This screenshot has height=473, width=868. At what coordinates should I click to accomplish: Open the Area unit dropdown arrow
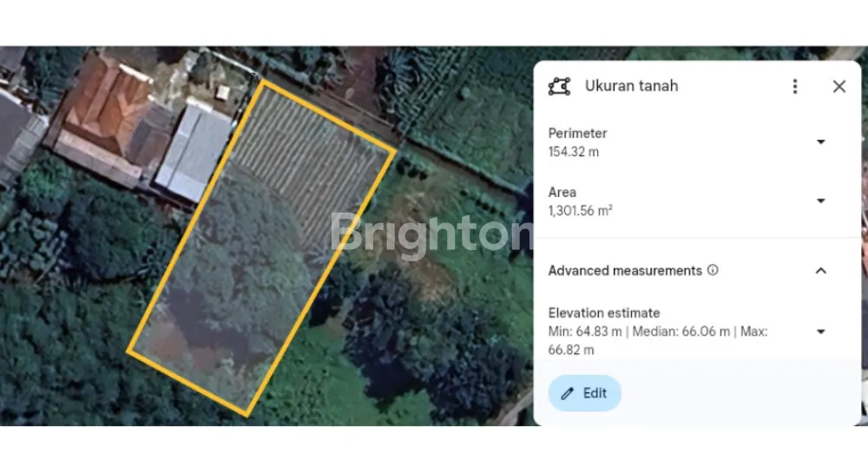(820, 201)
